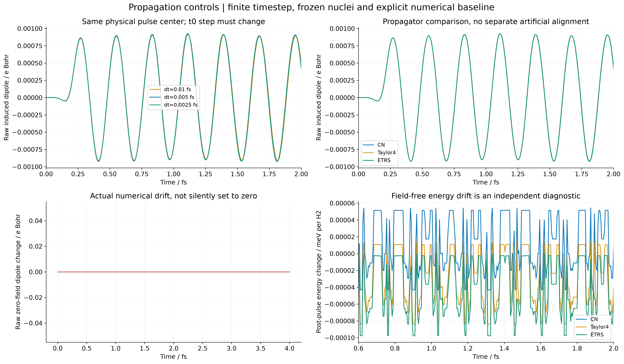
Task: Select the 'dt=0.0025 fs' legend entry
Action: point(181,105)
